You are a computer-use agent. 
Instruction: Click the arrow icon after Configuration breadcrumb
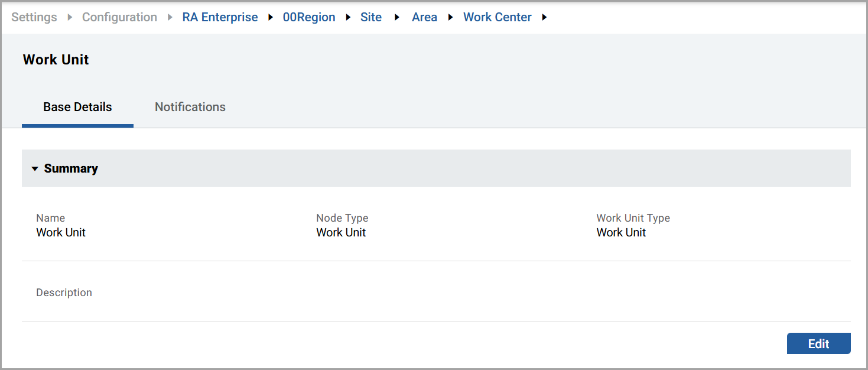click(170, 18)
